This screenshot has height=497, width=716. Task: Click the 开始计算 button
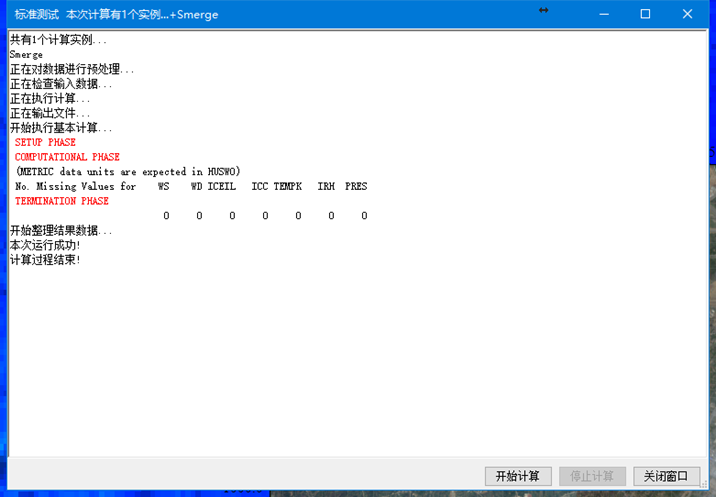click(517, 476)
